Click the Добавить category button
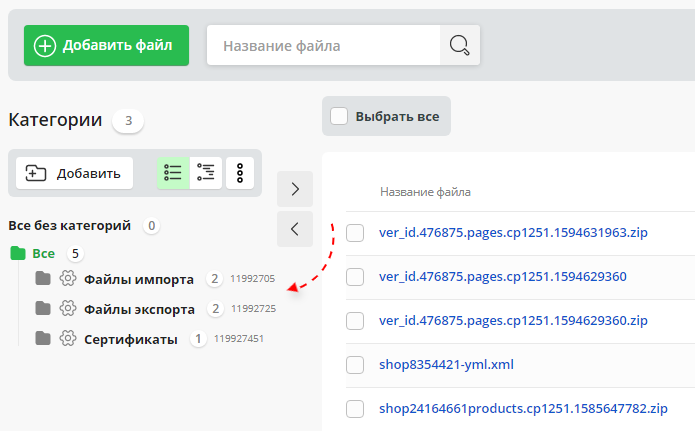This screenshot has width=695, height=431. point(75,172)
